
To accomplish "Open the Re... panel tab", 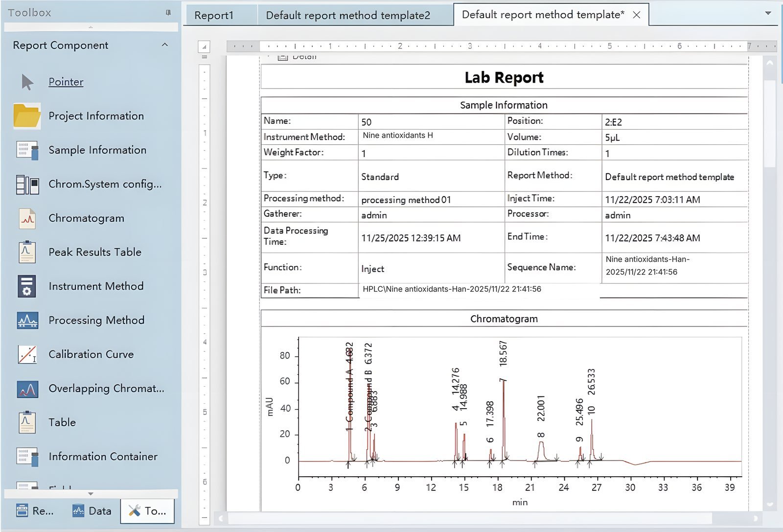I will tap(35, 511).
